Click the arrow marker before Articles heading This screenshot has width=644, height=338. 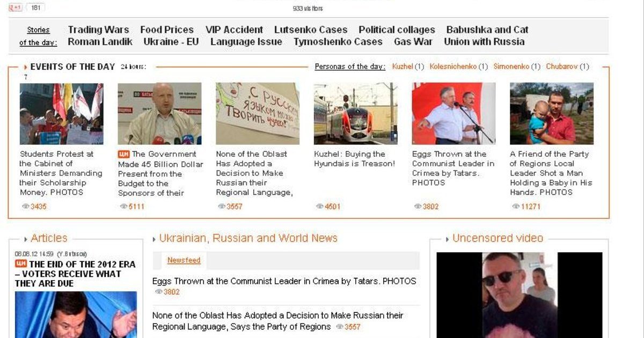click(x=26, y=239)
